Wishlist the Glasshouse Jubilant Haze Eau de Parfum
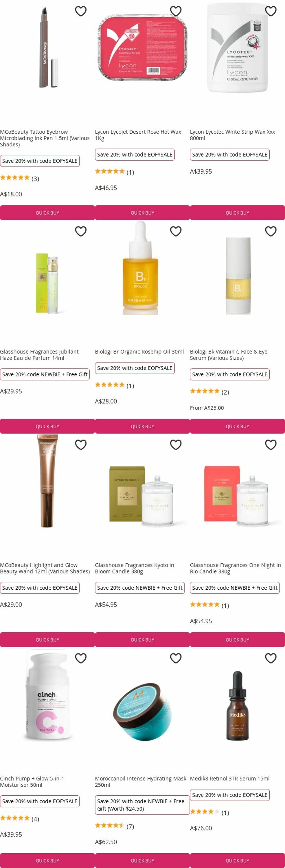285x868 pixels. pos(81,231)
